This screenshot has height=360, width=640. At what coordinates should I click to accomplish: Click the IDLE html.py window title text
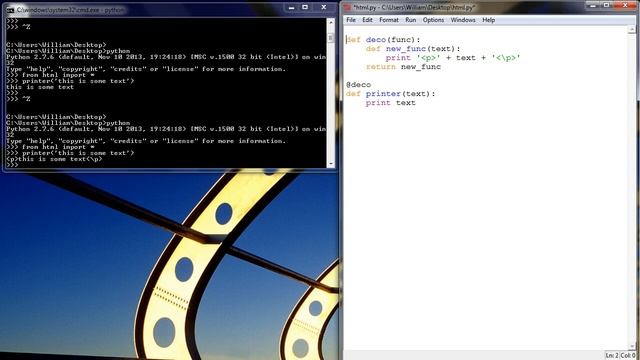click(x=414, y=7)
